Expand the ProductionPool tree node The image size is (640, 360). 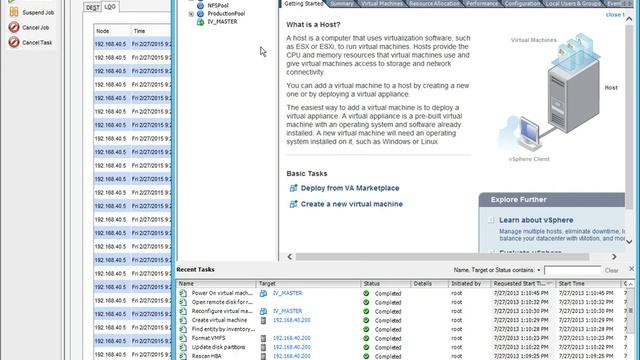coord(191,14)
